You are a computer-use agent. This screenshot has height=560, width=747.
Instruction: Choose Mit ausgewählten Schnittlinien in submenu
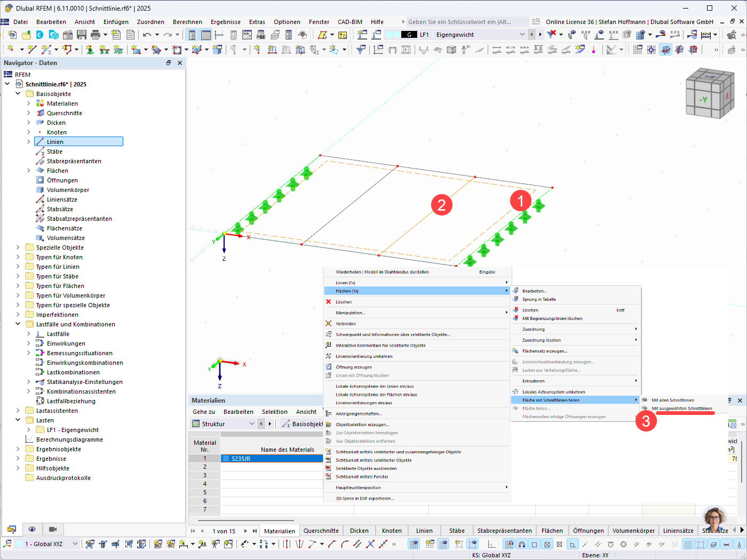[681, 409]
